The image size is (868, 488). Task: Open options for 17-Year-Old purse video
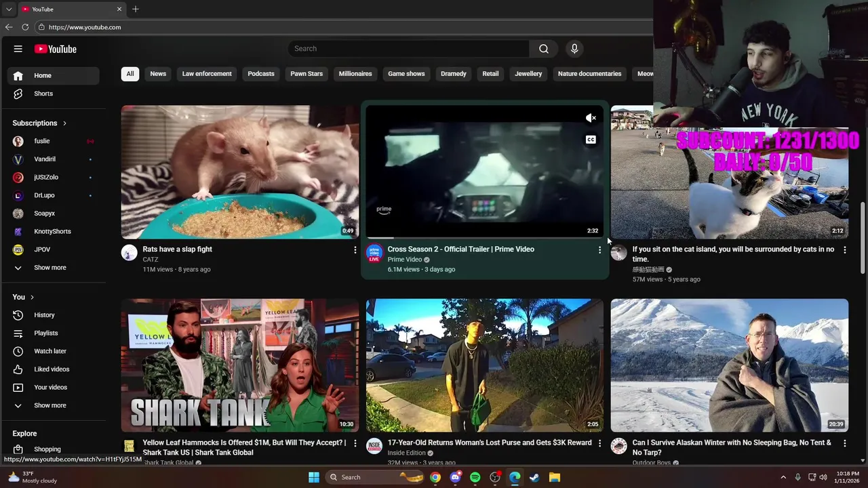[x=599, y=443]
